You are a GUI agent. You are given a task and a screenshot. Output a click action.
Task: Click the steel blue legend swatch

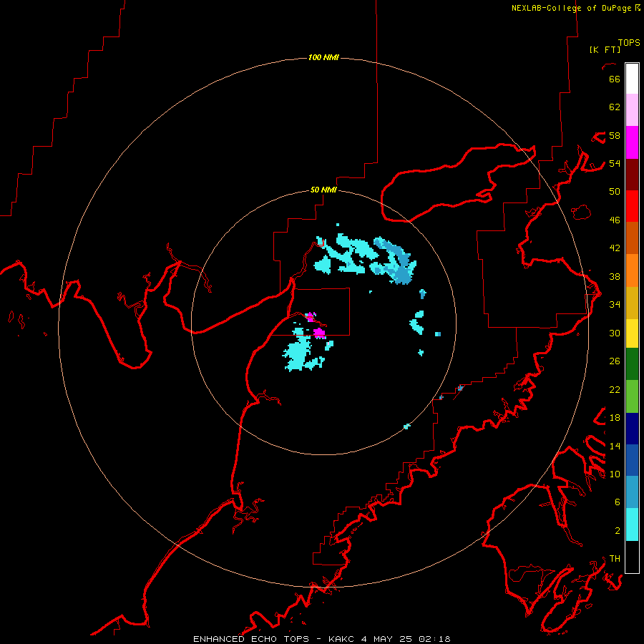point(632,492)
